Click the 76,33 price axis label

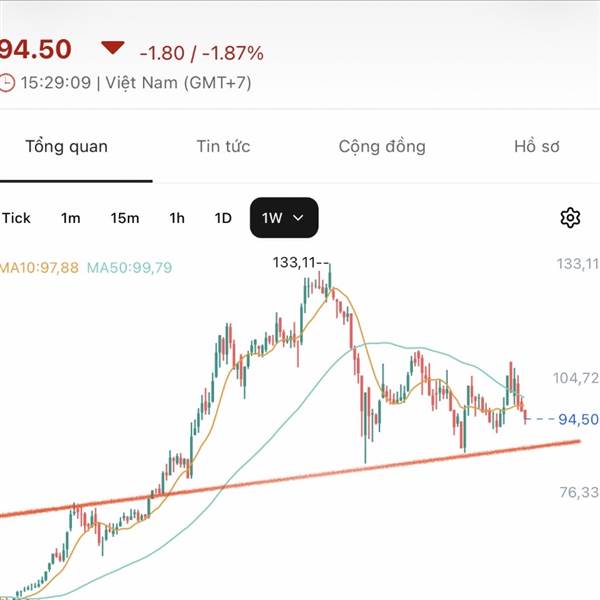click(579, 492)
